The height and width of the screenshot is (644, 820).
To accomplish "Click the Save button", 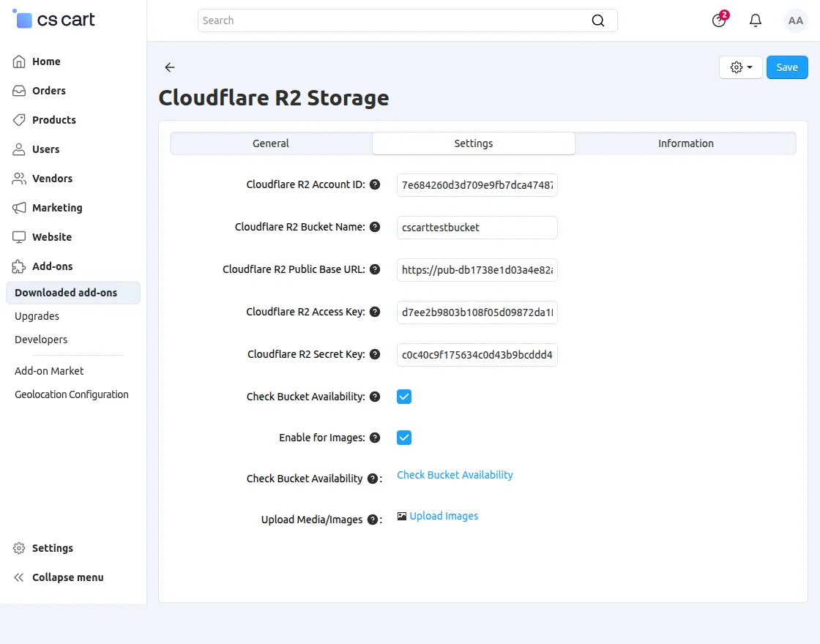I will 787,67.
